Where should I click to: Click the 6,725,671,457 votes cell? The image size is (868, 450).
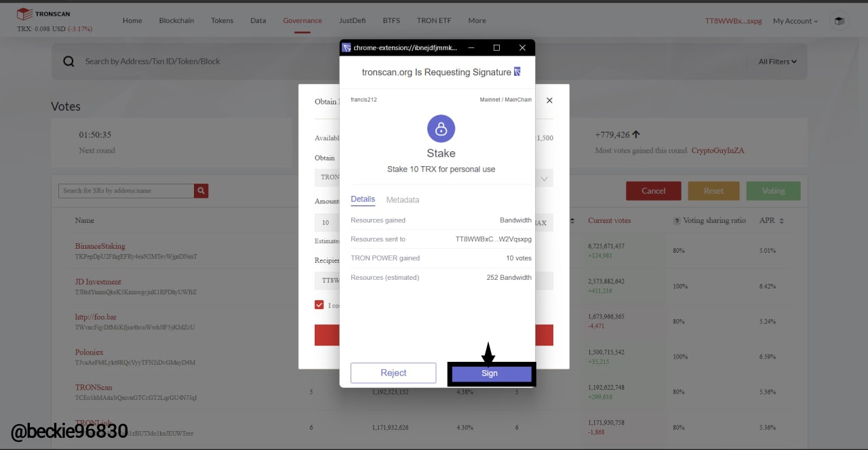click(606, 246)
